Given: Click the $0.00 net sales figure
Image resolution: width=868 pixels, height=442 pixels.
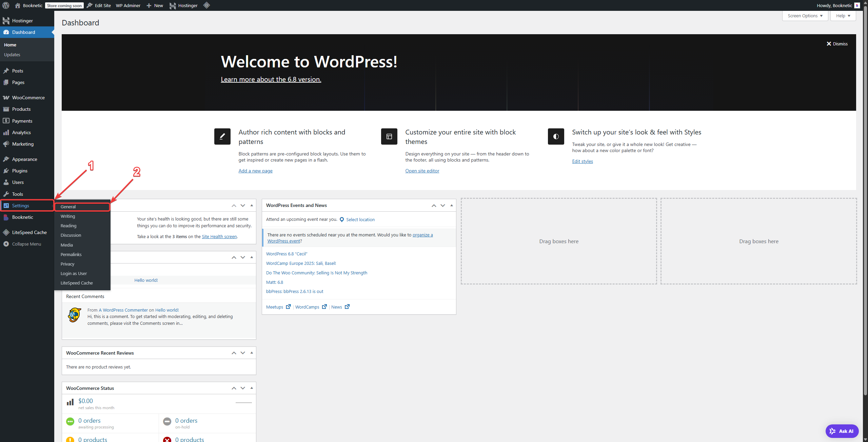Looking at the screenshot, I should [x=85, y=401].
